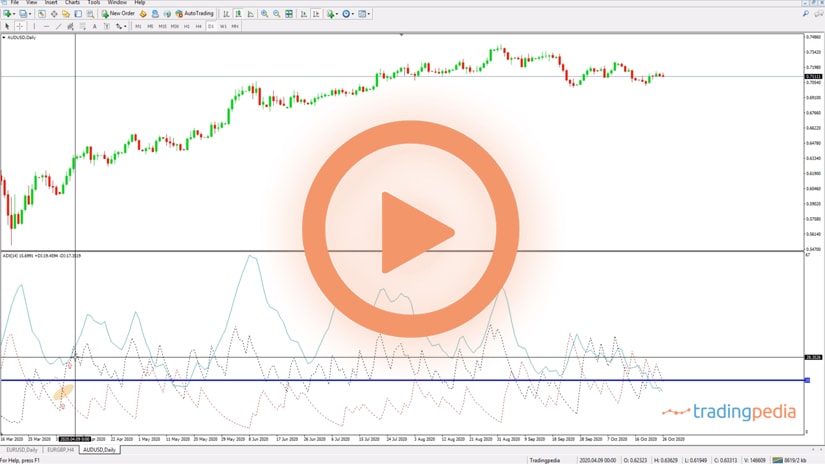Open the Help menu
This screenshot has height=464, width=825.
pyautogui.click(x=139, y=3)
